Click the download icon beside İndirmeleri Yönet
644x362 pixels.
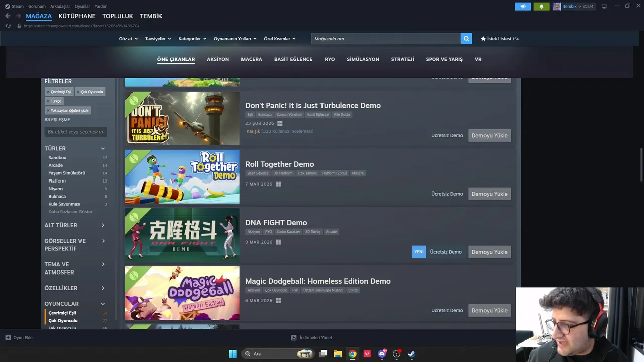294,337
